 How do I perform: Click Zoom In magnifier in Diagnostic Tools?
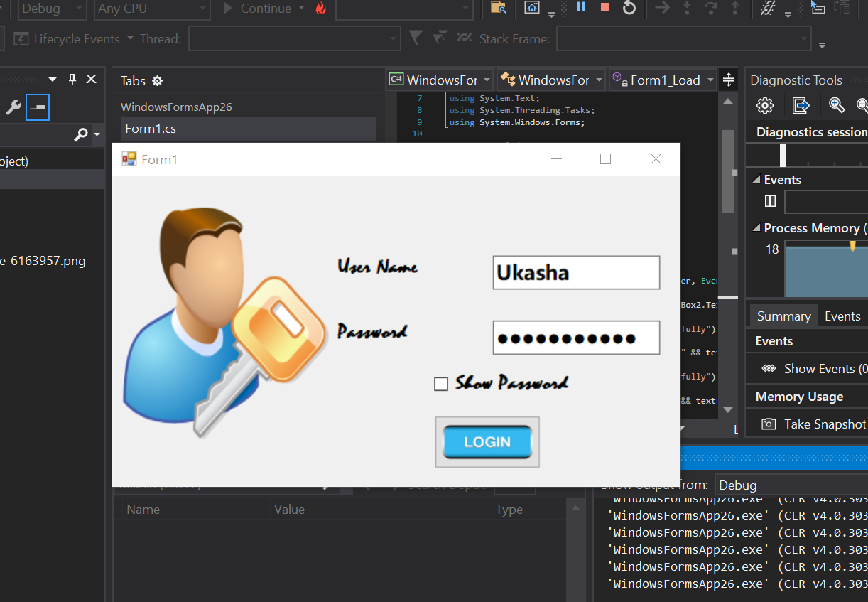pyautogui.click(x=837, y=105)
